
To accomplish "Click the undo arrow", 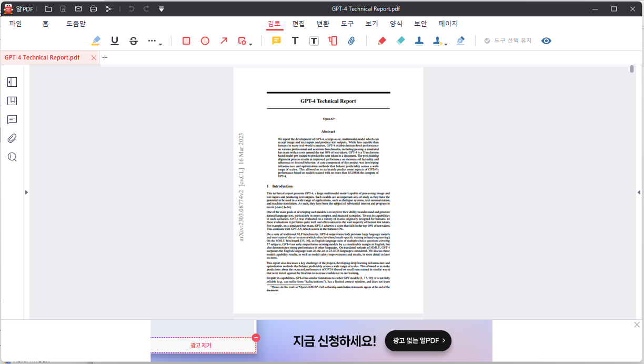I will 132,9.
